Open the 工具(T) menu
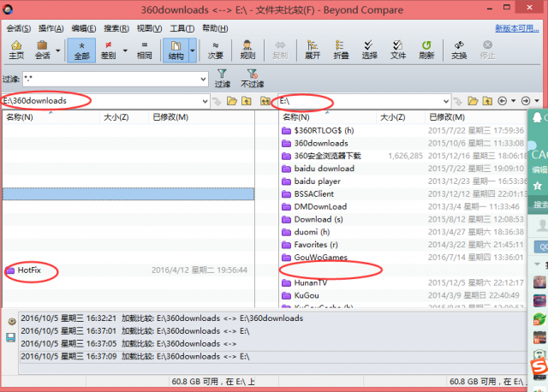The image size is (548, 392). coord(182,28)
